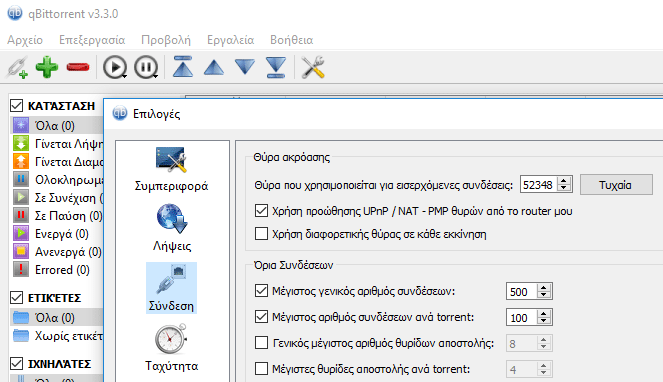Increase listening port spinner up arrow
The height and width of the screenshot is (382, 663).
564,181
